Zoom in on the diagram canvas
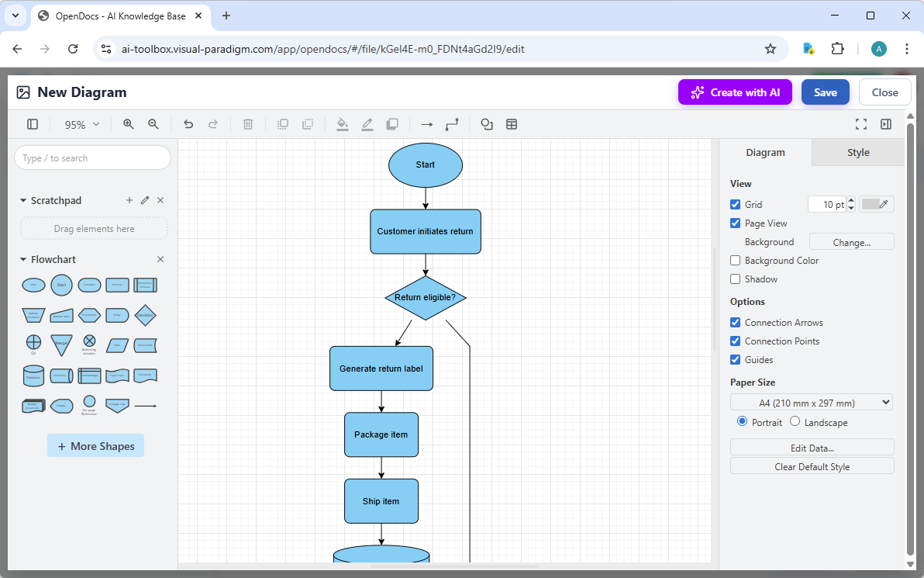 click(x=128, y=124)
